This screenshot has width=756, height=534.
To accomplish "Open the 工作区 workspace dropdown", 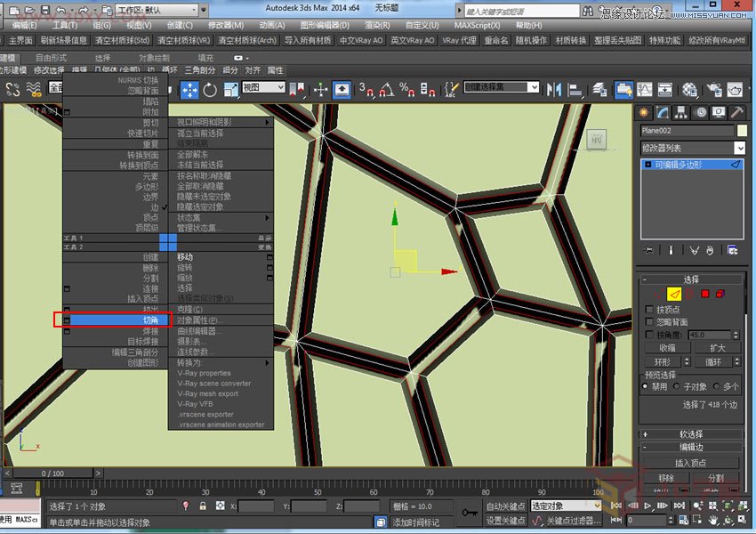I will coord(157,10).
